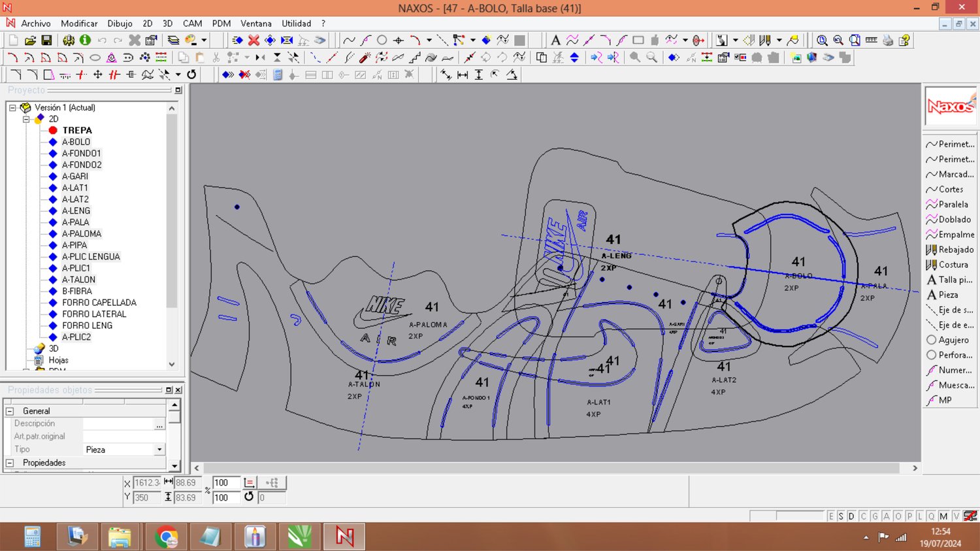
Task: Toggle the L status bar indicator
Action: (920, 516)
